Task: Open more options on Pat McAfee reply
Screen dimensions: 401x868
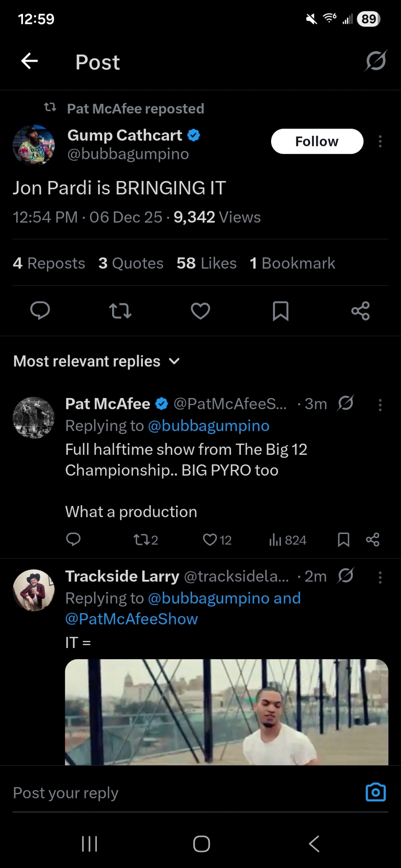Action: (380, 405)
